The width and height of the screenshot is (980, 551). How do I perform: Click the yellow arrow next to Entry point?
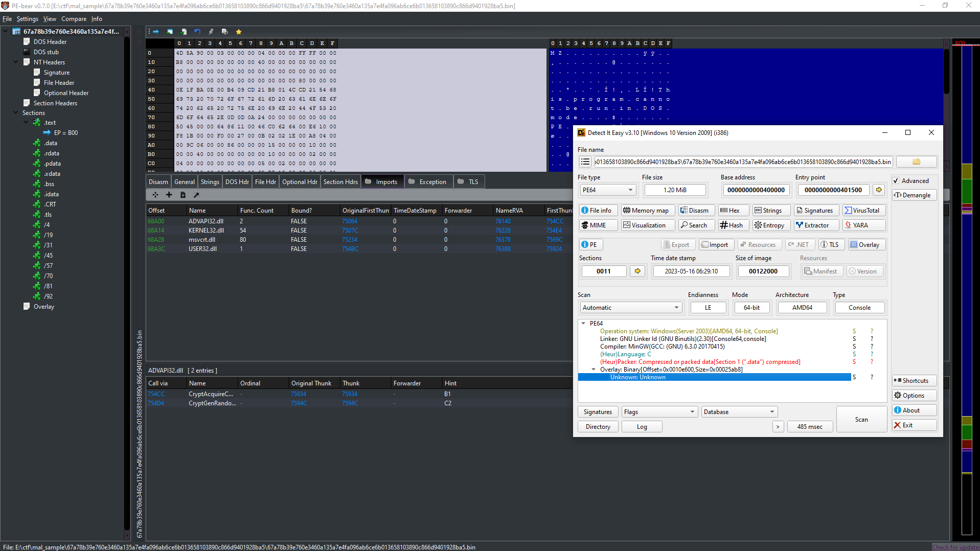pyautogui.click(x=879, y=190)
